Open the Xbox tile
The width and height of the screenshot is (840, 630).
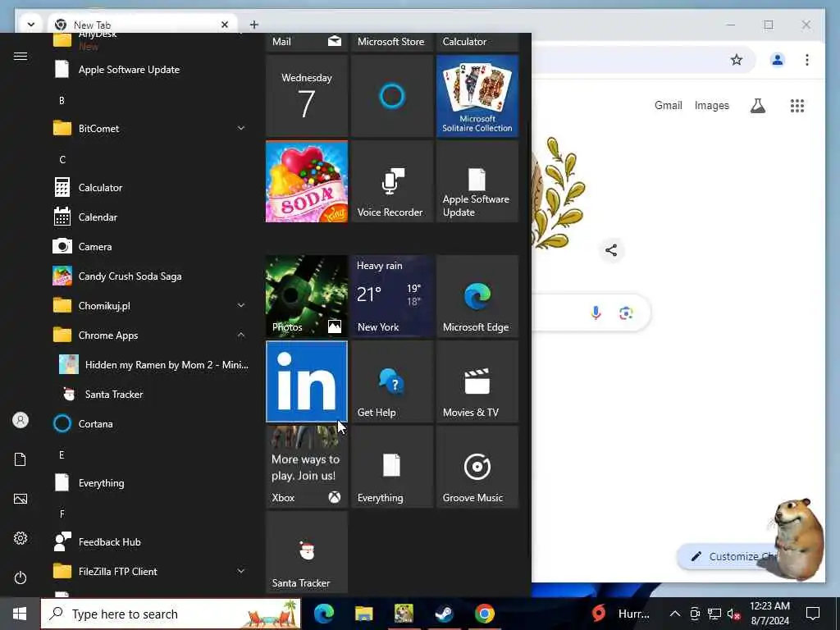[x=307, y=467]
